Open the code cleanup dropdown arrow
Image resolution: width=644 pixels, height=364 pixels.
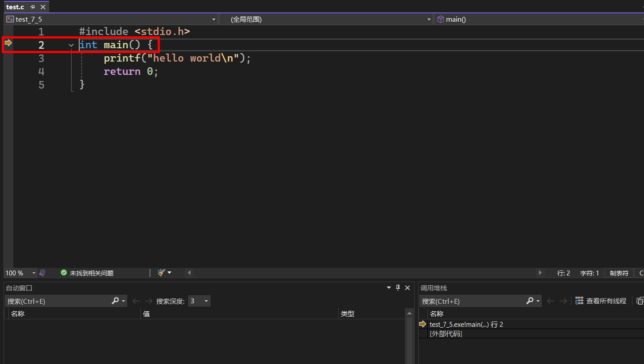169,273
